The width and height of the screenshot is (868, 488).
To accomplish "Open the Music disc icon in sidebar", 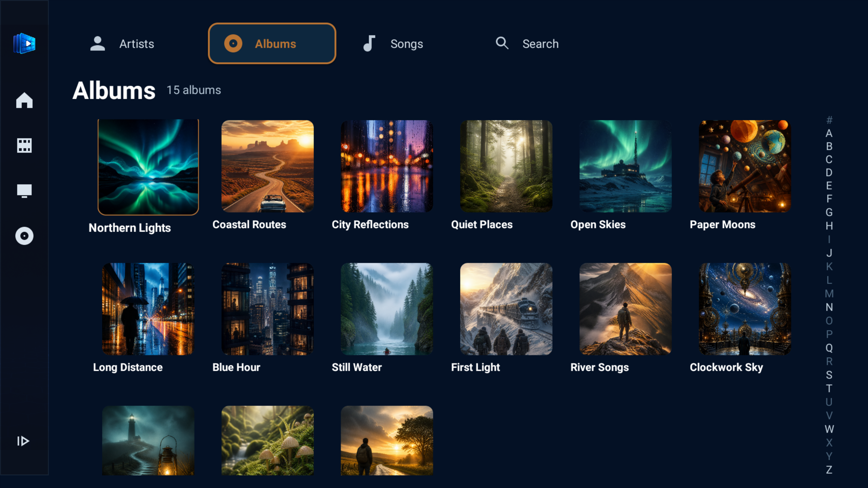I will click(24, 236).
